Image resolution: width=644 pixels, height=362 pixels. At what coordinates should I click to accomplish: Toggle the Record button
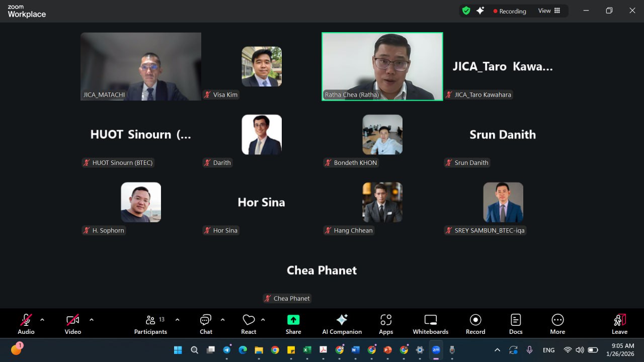click(x=475, y=324)
